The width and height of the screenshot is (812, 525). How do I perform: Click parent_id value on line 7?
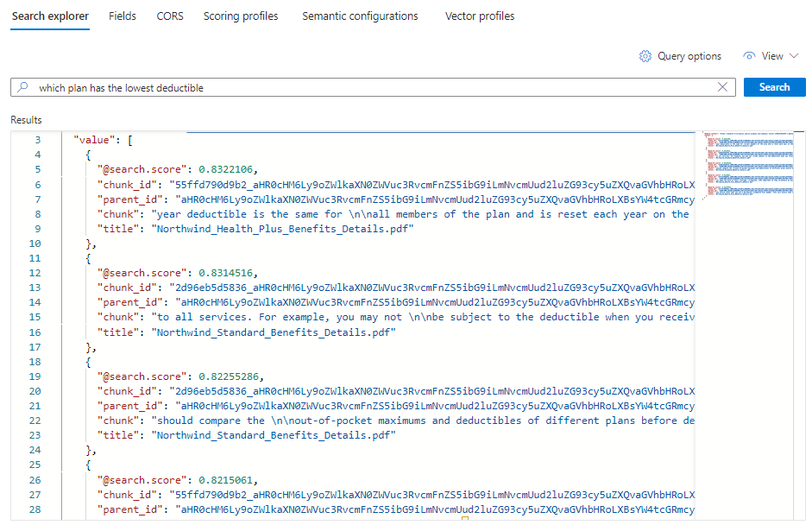pos(435,199)
